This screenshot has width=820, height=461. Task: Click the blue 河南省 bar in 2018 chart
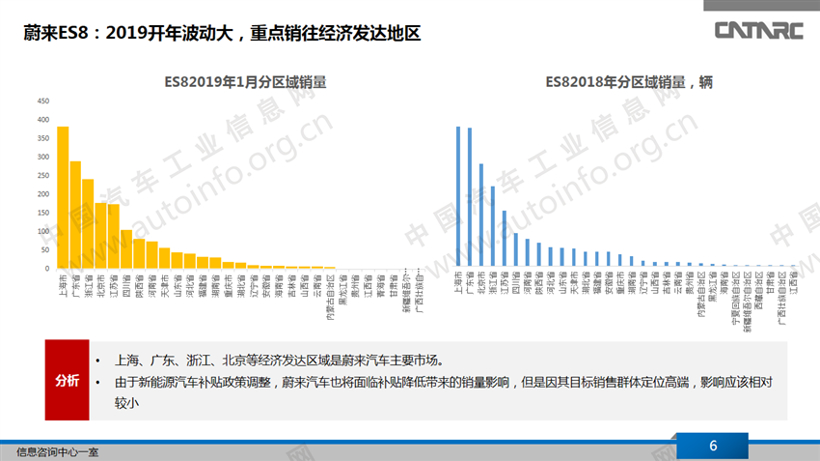[x=528, y=252]
